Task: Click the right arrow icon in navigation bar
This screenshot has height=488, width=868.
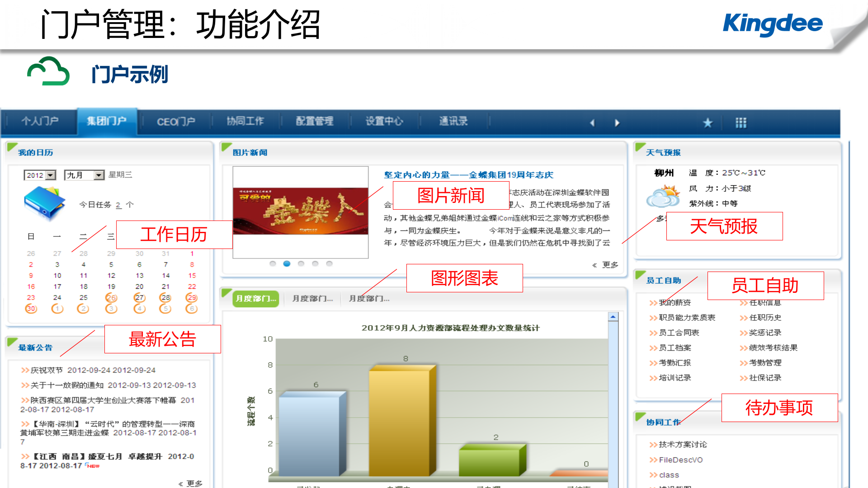Action: click(618, 122)
